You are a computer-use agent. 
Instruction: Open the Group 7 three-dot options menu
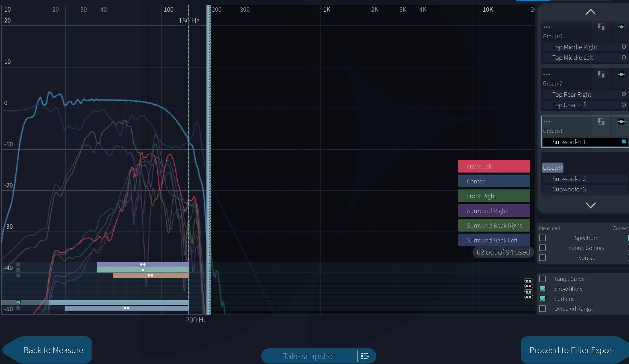[x=547, y=74]
